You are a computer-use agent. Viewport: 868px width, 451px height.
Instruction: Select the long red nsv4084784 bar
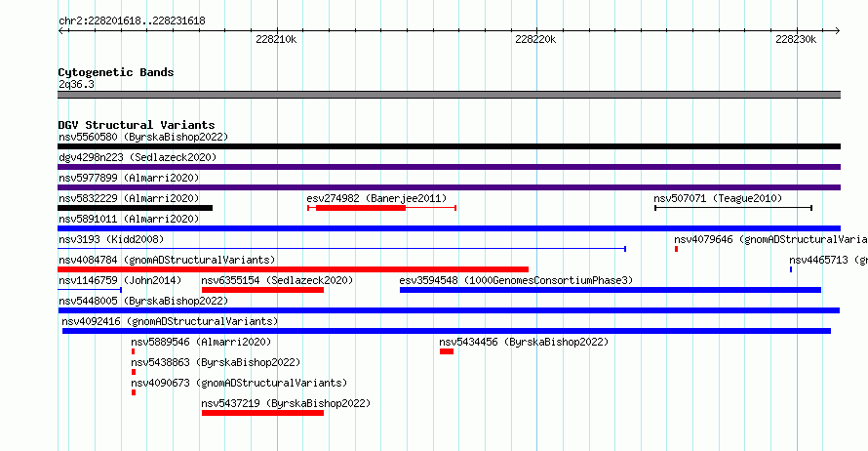pyautogui.click(x=293, y=269)
